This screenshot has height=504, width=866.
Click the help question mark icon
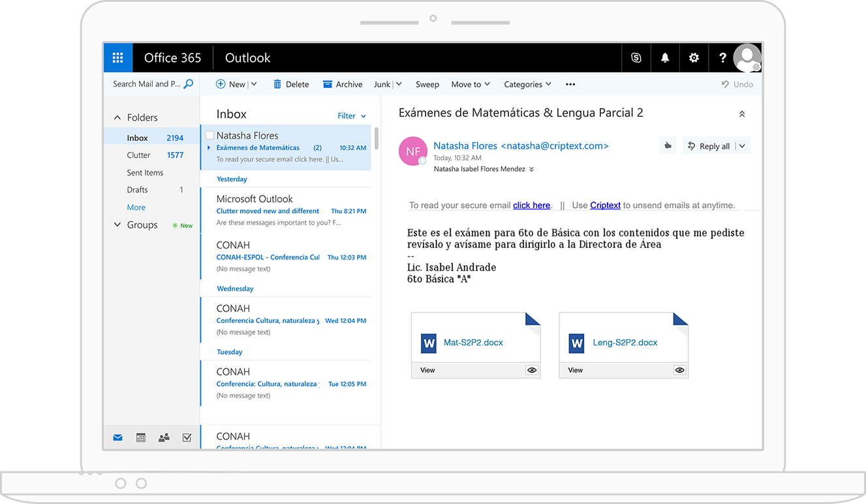coord(722,58)
